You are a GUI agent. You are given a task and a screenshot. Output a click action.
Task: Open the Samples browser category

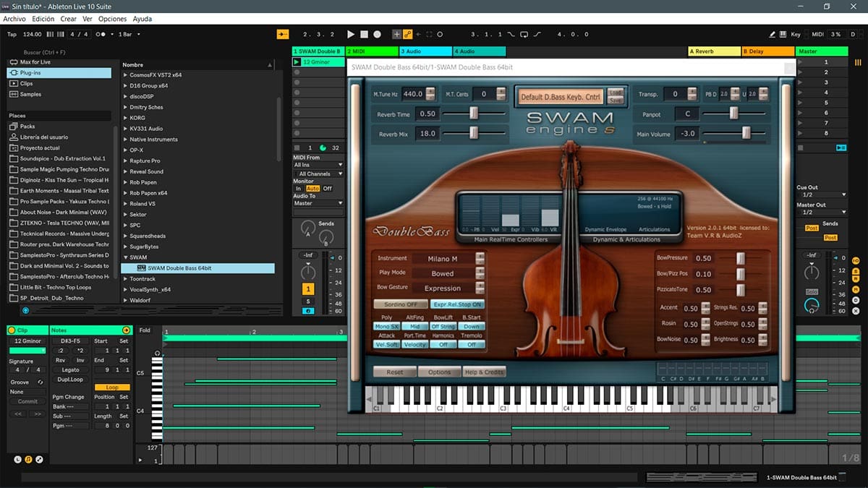point(59,94)
